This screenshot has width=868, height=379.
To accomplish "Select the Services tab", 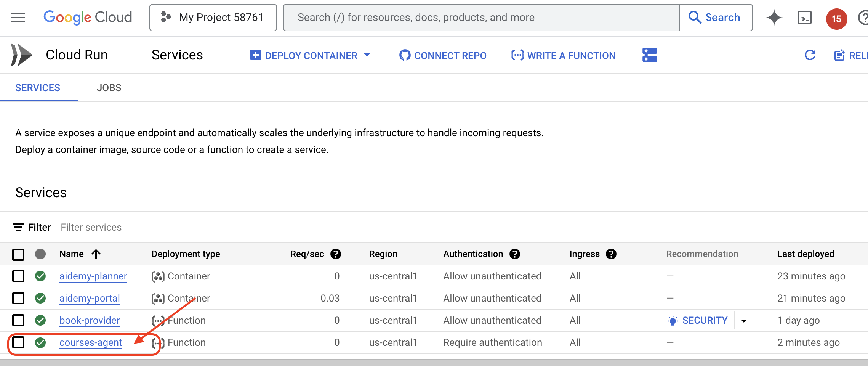I will click(38, 88).
